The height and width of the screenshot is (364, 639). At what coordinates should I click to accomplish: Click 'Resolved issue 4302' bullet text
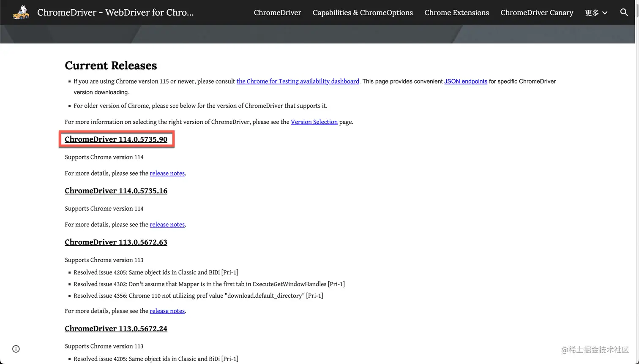pyautogui.click(x=209, y=284)
